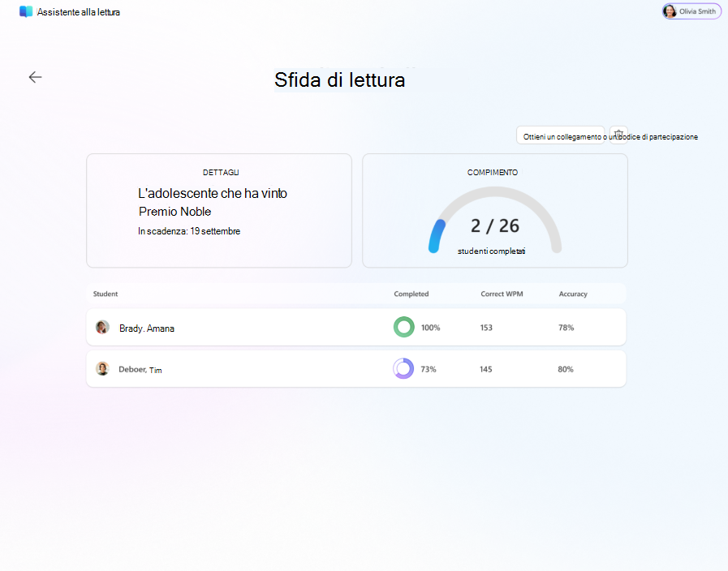728x571 pixels.
Task: Click studenti completati label
Action: [x=492, y=251]
